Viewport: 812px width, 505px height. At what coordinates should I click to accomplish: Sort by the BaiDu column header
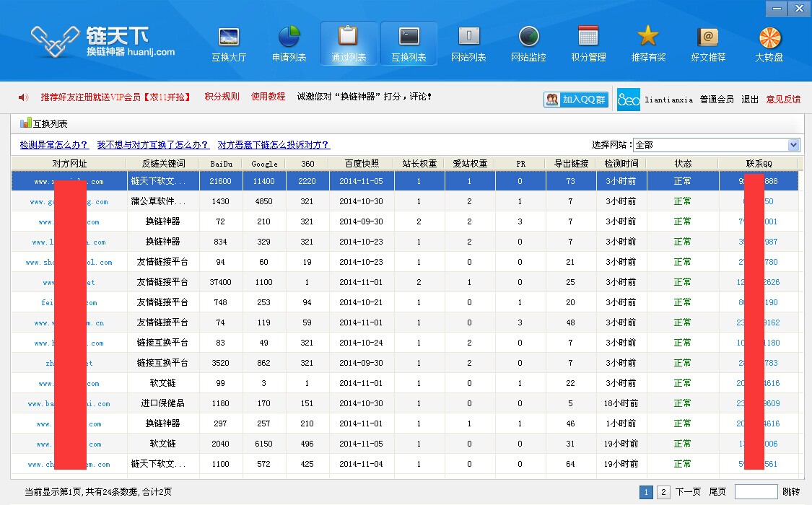pos(221,164)
